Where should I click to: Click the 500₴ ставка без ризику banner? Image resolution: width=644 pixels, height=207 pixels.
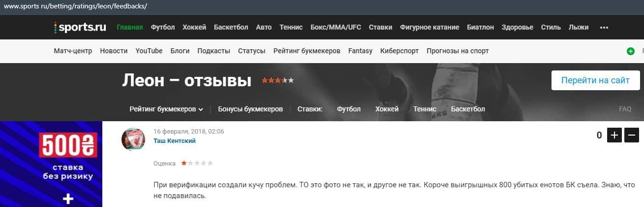51,164
